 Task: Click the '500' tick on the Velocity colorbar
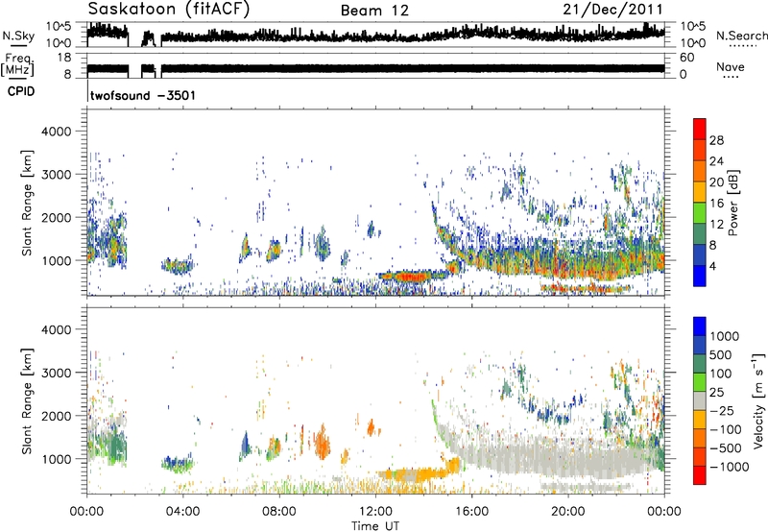(721, 355)
